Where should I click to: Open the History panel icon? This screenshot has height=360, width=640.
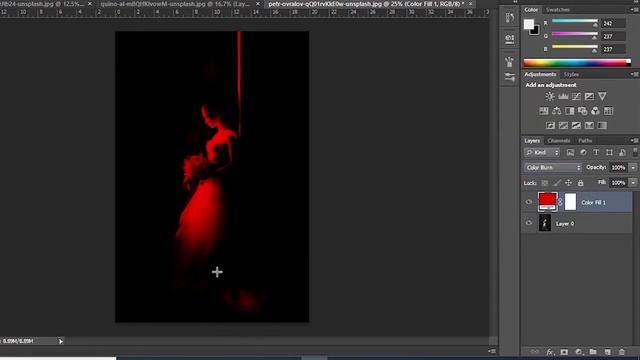click(510, 18)
